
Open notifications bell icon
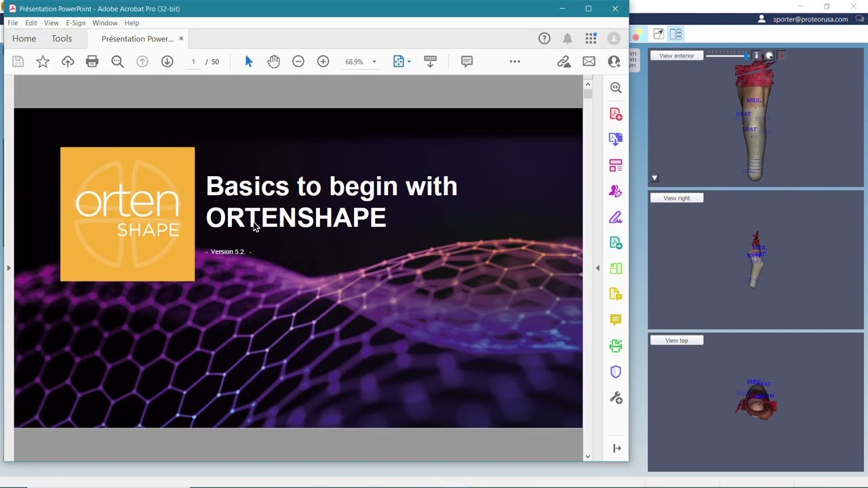pos(568,39)
